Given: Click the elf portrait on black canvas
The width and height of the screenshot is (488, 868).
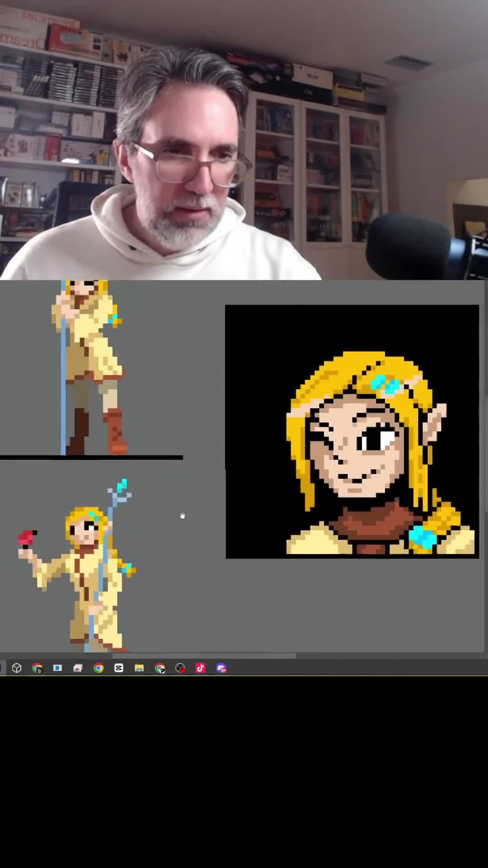Looking at the screenshot, I should 352,432.
